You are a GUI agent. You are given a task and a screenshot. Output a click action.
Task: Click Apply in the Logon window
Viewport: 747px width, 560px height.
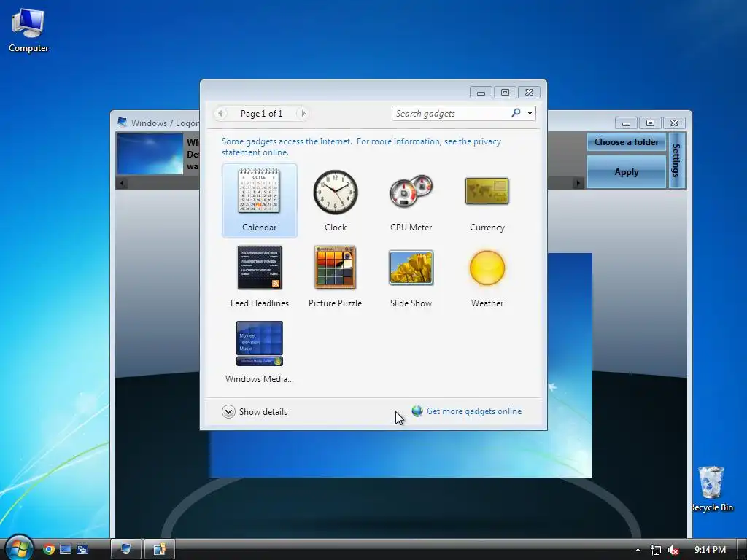coord(626,172)
